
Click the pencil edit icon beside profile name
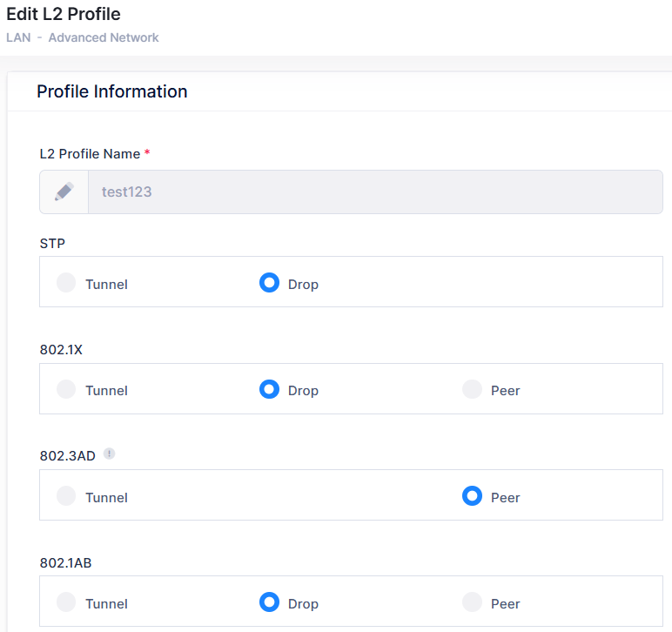point(64,192)
